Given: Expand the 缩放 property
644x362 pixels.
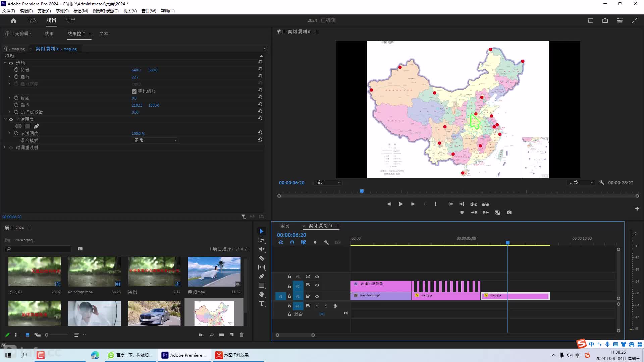Looking at the screenshot, I should coord(9,77).
